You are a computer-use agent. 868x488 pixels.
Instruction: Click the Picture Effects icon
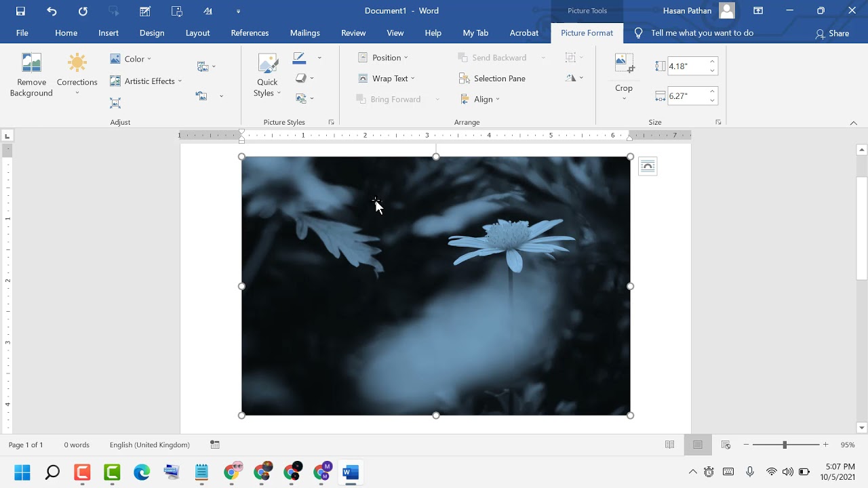[x=301, y=78]
